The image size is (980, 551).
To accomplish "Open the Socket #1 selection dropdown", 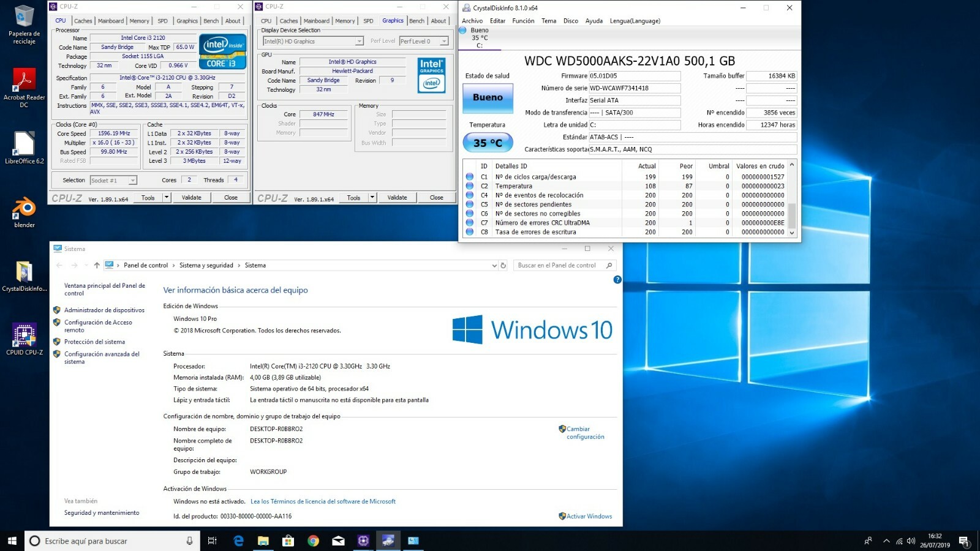I will [132, 181].
